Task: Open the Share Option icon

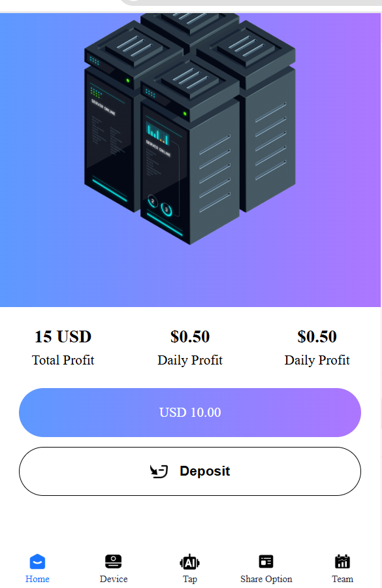Action: [x=266, y=562]
